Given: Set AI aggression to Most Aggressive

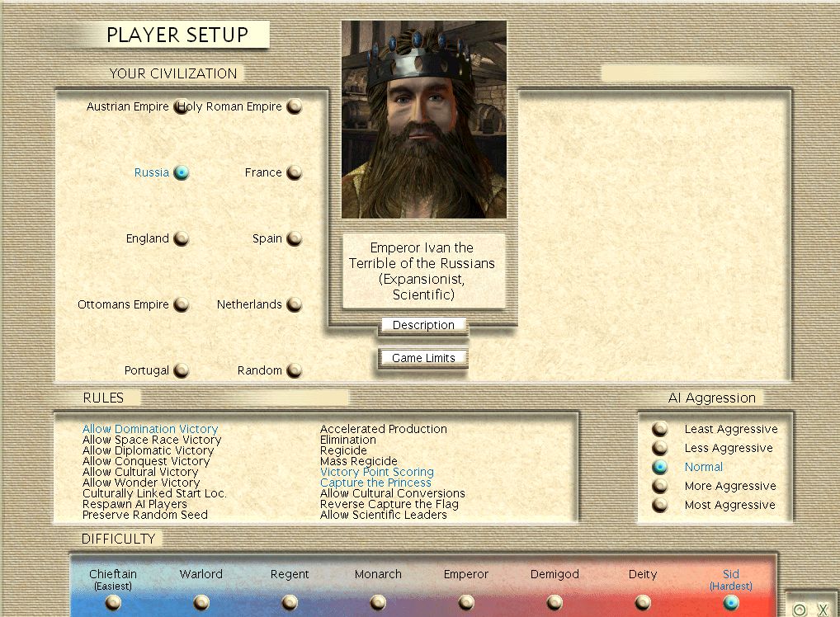Looking at the screenshot, I should tap(660, 505).
